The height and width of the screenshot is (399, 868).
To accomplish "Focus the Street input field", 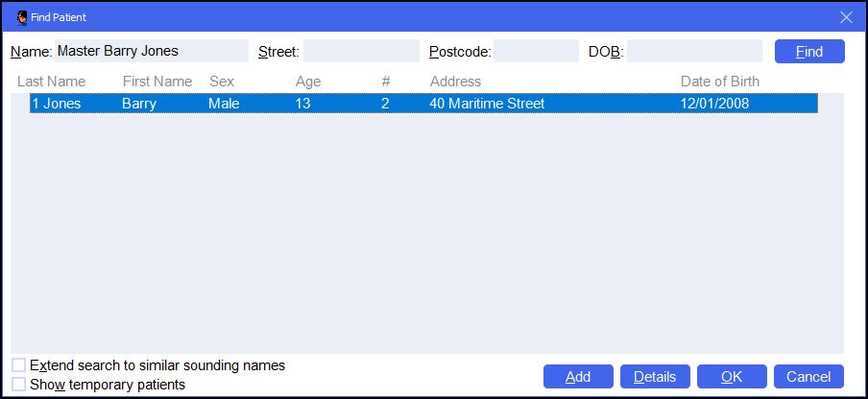I will point(361,51).
